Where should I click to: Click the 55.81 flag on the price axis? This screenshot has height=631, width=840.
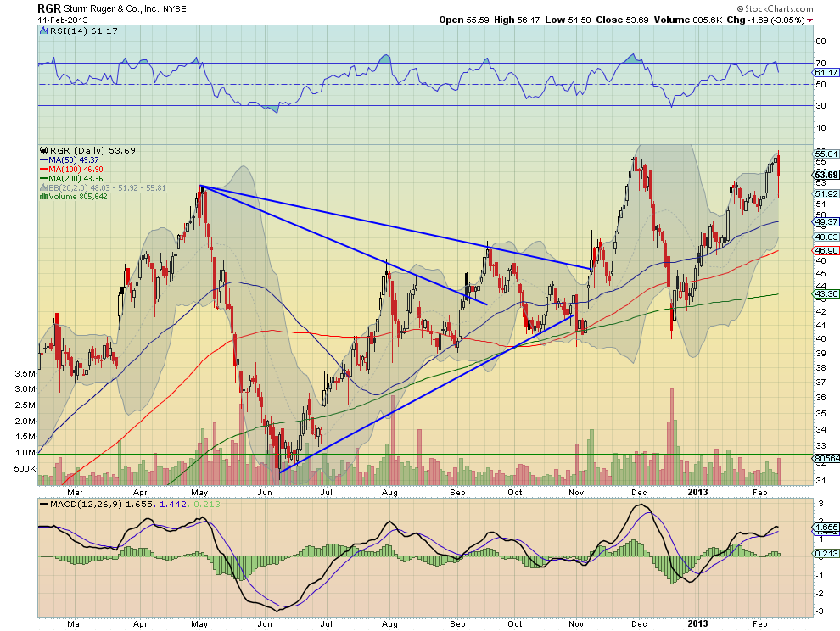coord(826,154)
